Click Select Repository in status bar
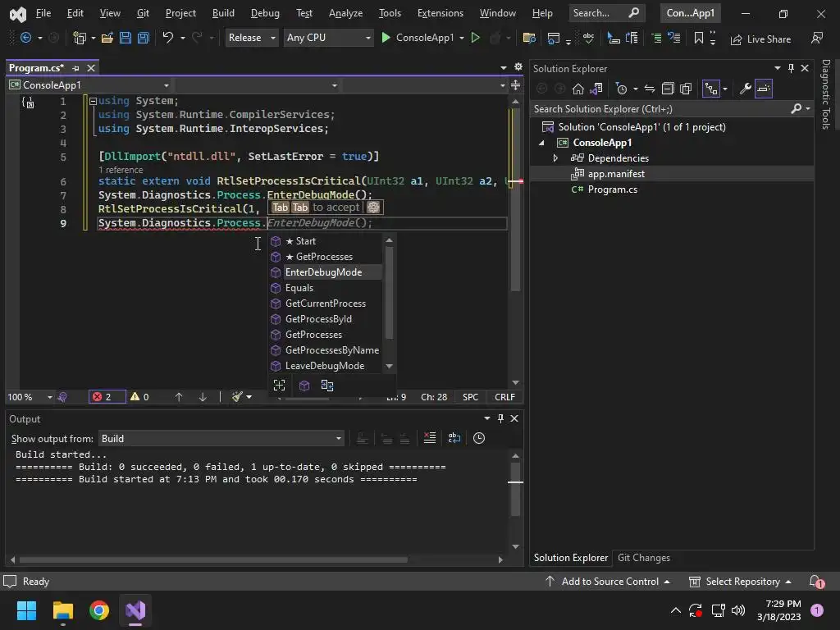This screenshot has width=840, height=630. point(740,582)
